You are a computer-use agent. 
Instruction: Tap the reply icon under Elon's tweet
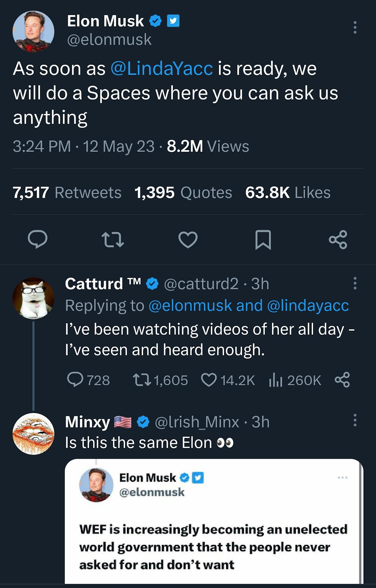(38, 240)
